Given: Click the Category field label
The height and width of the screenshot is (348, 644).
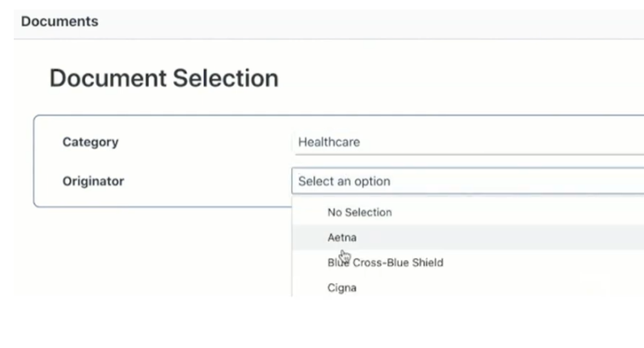Looking at the screenshot, I should [x=91, y=142].
